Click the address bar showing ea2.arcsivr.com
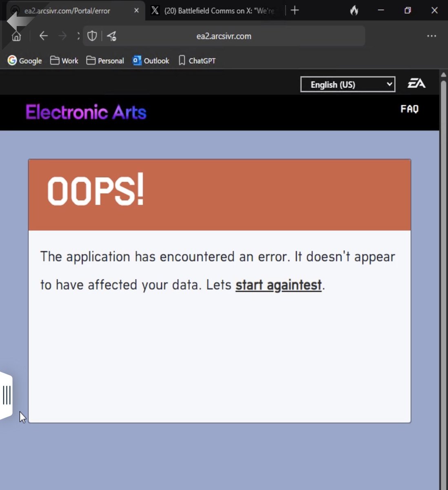Viewport: 448px width, 490px height. [x=224, y=36]
